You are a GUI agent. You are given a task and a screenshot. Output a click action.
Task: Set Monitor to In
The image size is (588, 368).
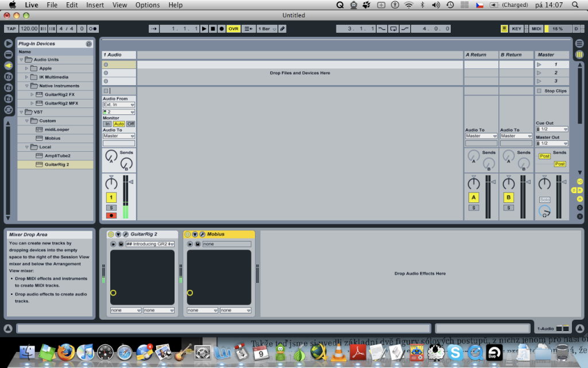pyautogui.click(x=107, y=124)
